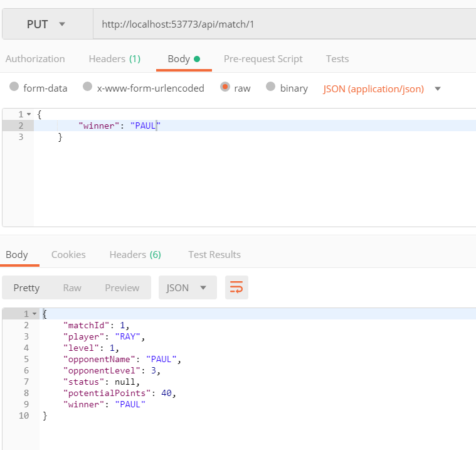Open the Tests tab
476x450 pixels.
pos(337,58)
